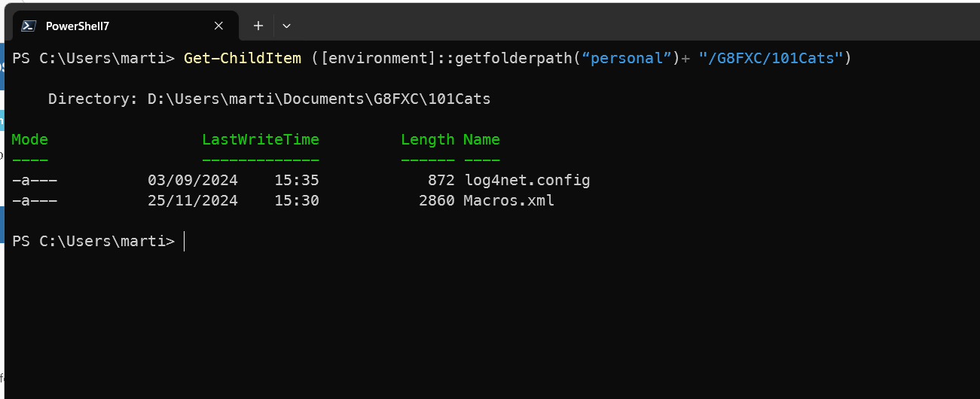
Task: Click the Directory path line
Action: tap(269, 99)
